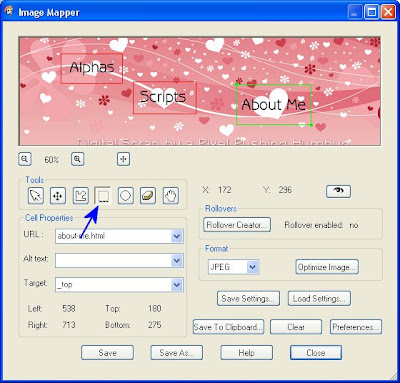
Task: Click the Rollover Creator button
Action: (237, 225)
